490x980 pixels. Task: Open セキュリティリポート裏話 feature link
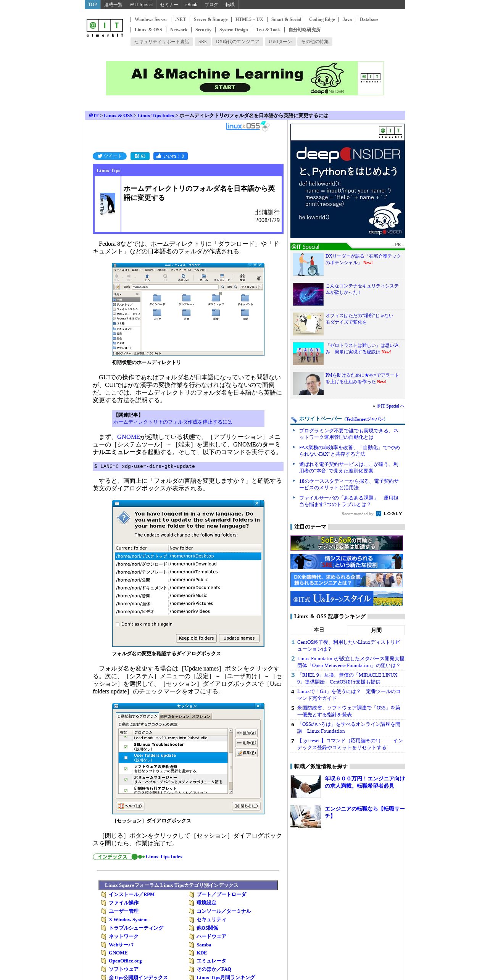[x=162, y=42]
